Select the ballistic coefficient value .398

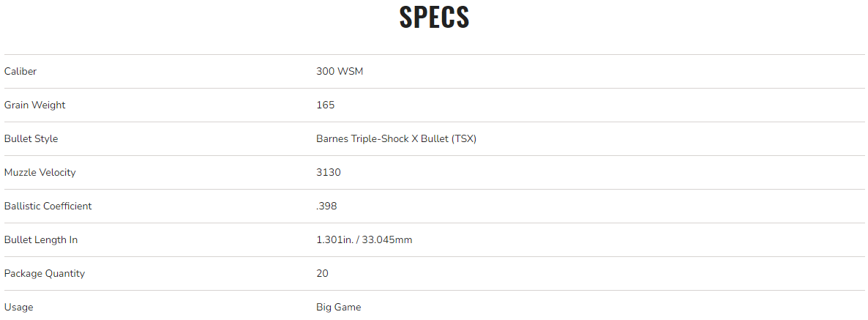point(326,206)
